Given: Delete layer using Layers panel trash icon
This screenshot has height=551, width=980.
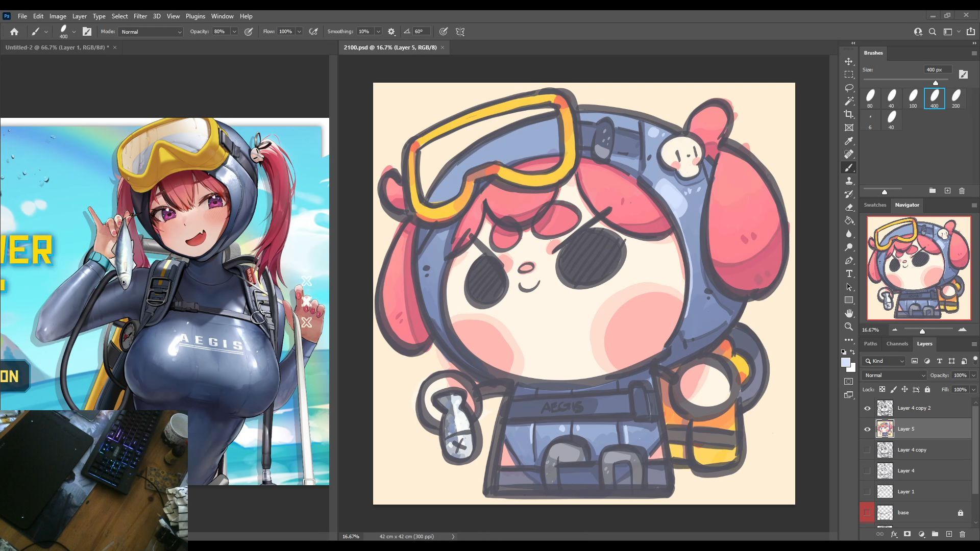Looking at the screenshot, I should tap(962, 534).
